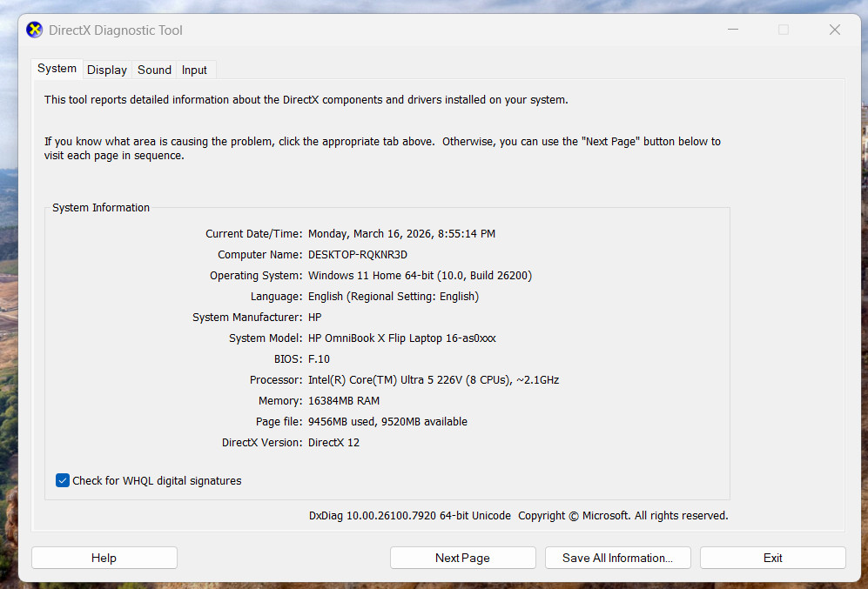Viewport: 868px width, 589px height.
Task: Minimize the DirectX Diagnostic Tool window
Action: [x=733, y=30]
